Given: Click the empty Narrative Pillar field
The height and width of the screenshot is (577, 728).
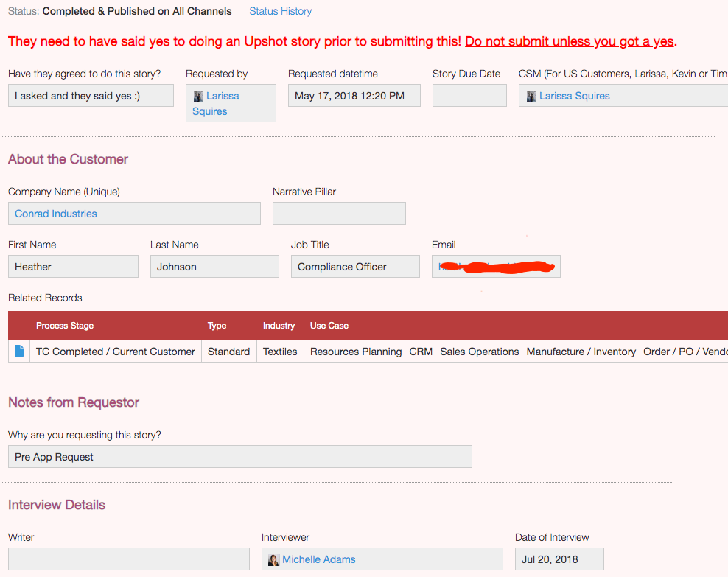Looking at the screenshot, I should click(x=339, y=214).
